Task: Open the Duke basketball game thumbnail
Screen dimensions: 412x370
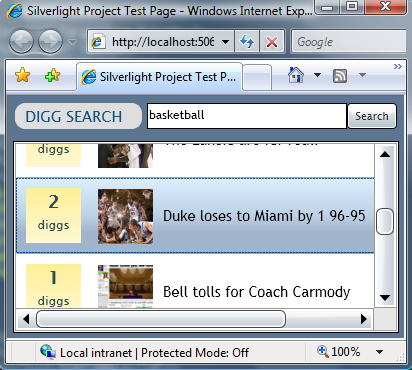Action: click(x=125, y=216)
